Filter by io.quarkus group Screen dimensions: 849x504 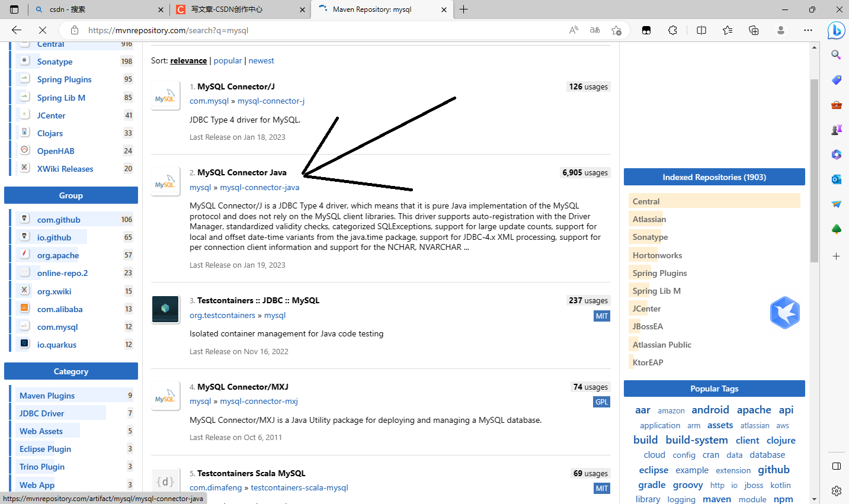[57, 345]
